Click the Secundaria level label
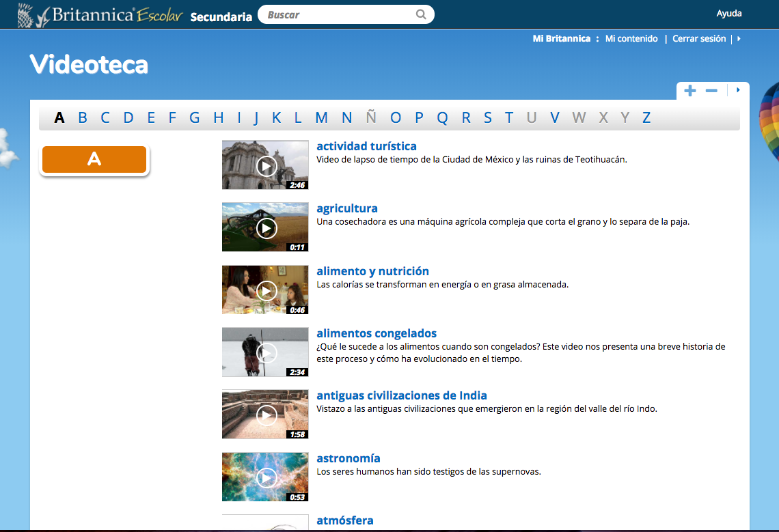The width and height of the screenshot is (779, 532). tap(221, 17)
